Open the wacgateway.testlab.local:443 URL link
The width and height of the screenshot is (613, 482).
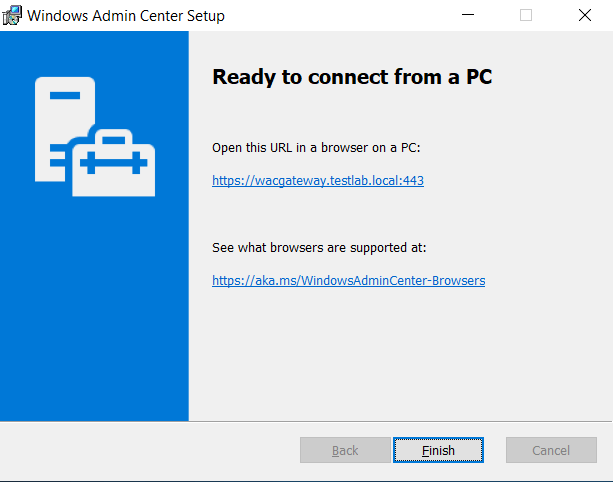point(318,181)
